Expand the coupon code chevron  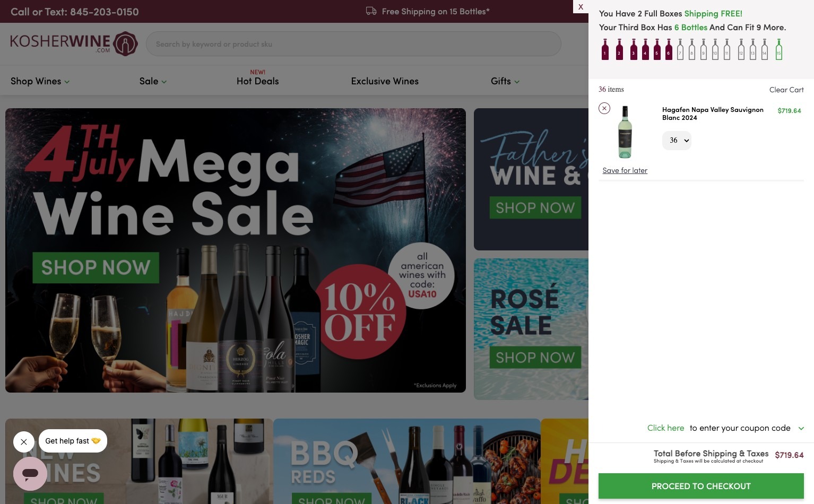pos(801,429)
